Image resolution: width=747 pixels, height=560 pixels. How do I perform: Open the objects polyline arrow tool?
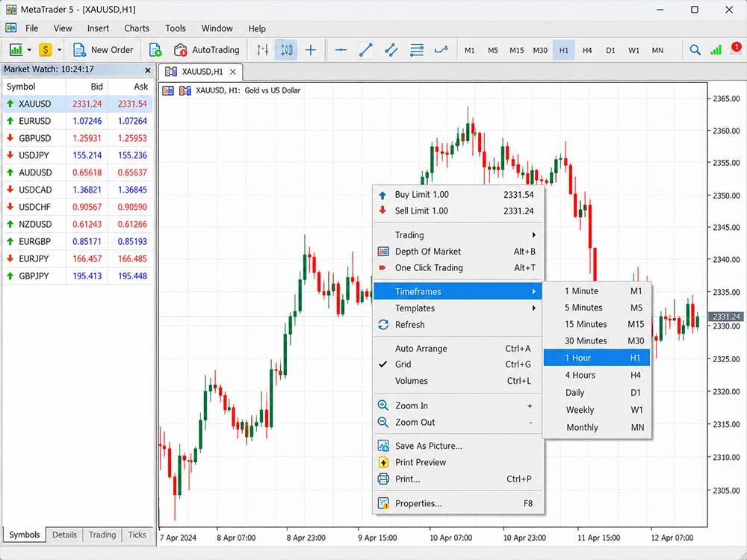(x=441, y=50)
